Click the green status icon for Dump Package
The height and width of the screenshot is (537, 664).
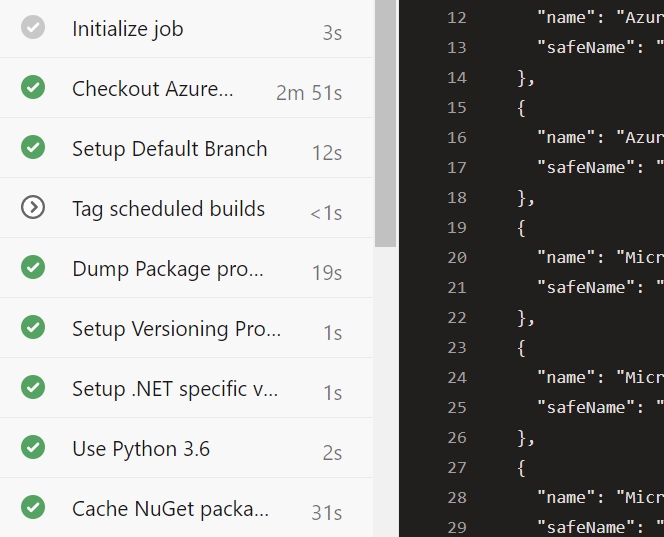coord(33,268)
